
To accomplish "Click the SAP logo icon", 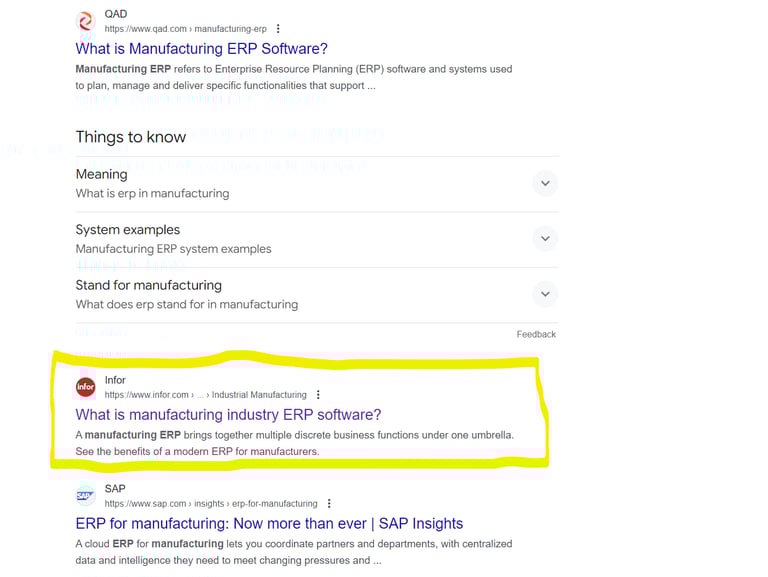I will coord(86,496).
